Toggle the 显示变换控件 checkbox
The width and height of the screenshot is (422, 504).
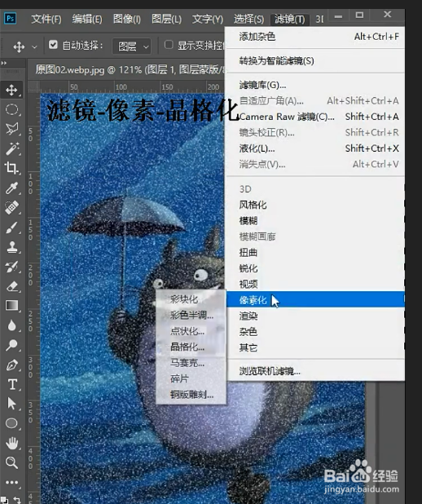169,45
